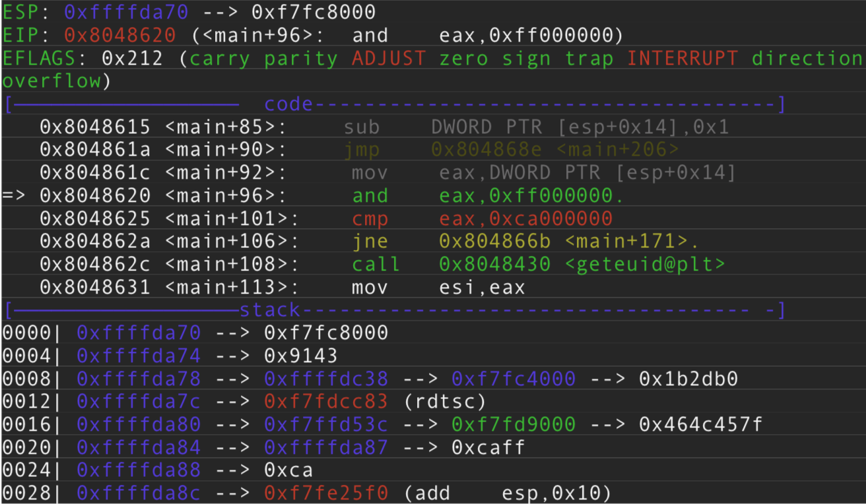
Task: Click the EIP address 0x8048620
Action: pos(120,35)
